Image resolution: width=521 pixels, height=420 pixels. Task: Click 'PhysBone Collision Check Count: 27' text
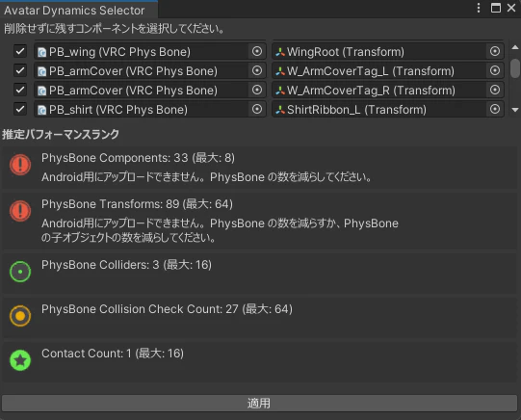tap(140, 309)
